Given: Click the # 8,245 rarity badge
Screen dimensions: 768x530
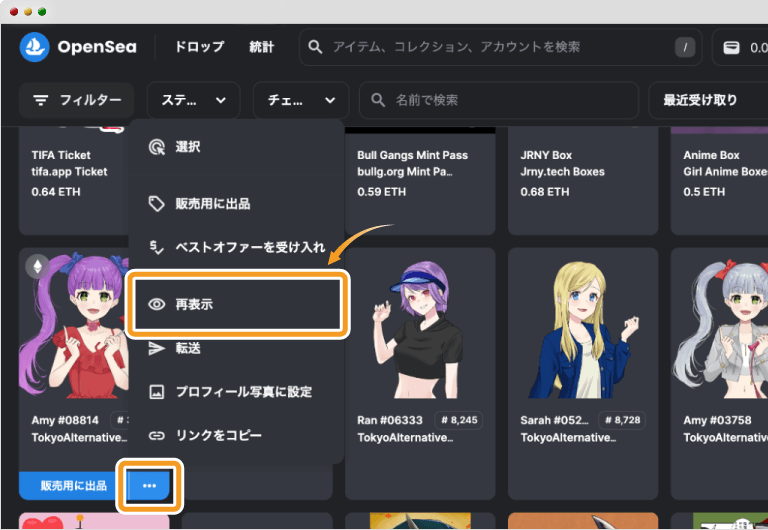Looking at the screenshot, I should [459, 420].
